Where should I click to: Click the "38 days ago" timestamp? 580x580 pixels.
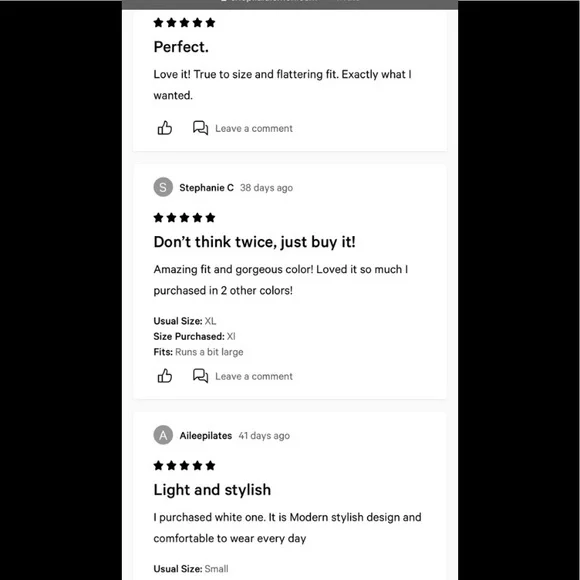pyautogui.click(x=266, y=188)
